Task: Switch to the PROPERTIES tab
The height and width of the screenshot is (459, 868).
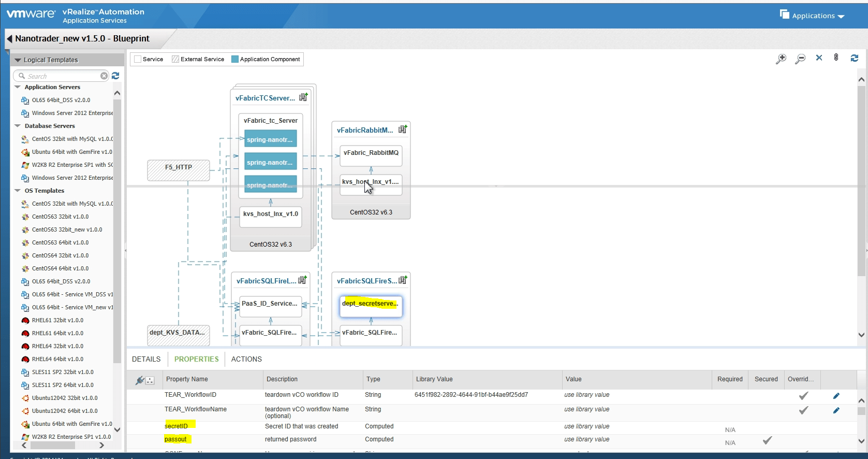Action: click(196, 359)
